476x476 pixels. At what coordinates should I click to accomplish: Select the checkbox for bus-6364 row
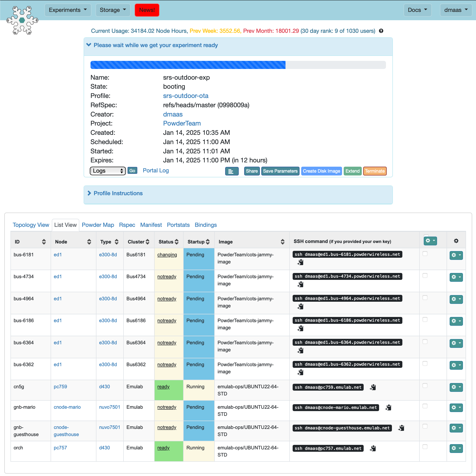[x=425, y=342]
